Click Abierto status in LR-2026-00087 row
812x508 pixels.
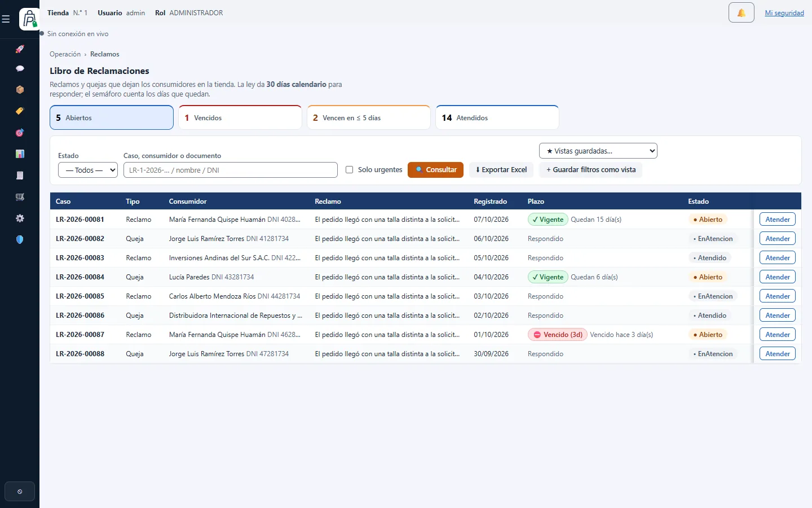pyautogui.click(x=708, y=335)
